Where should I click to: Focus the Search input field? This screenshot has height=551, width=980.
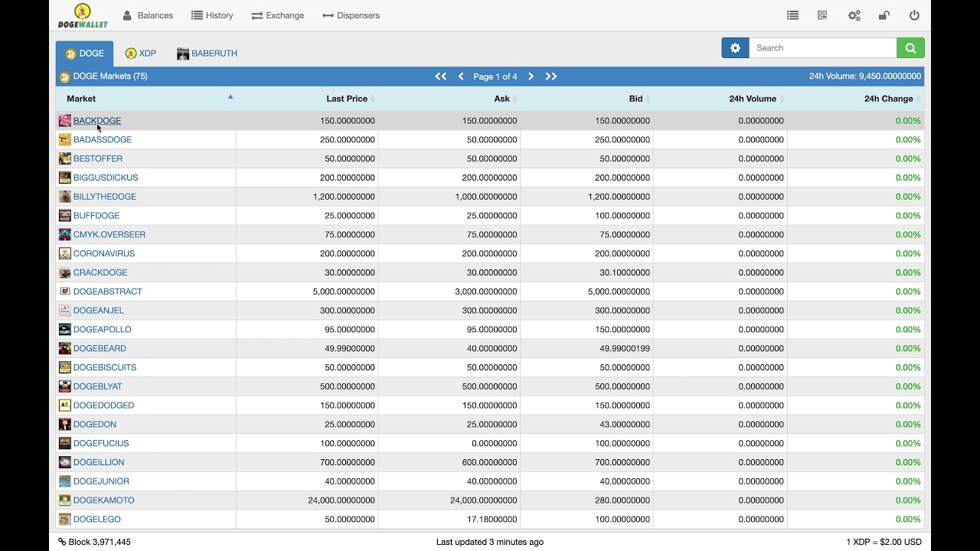pyautogui.click(x=823, y=47)
